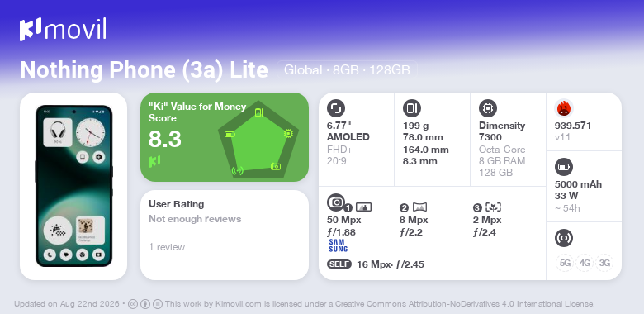Open the AnTuTu benchmark icon

click(x=564, y=108)
